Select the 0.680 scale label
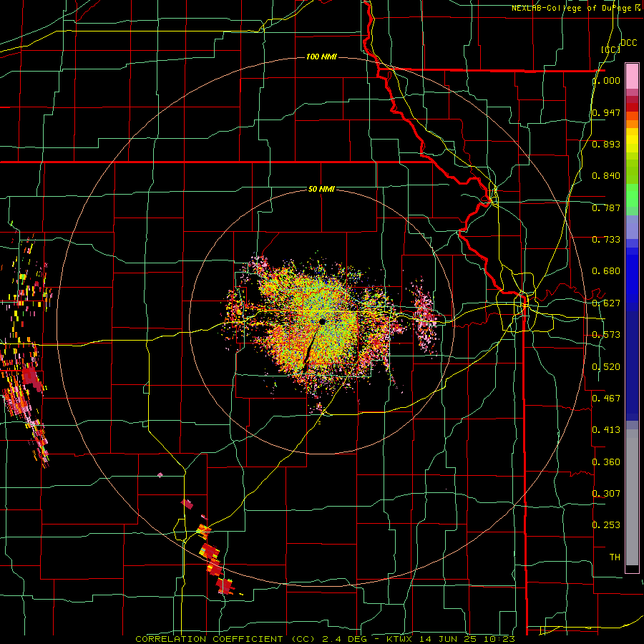 (606, 271)
